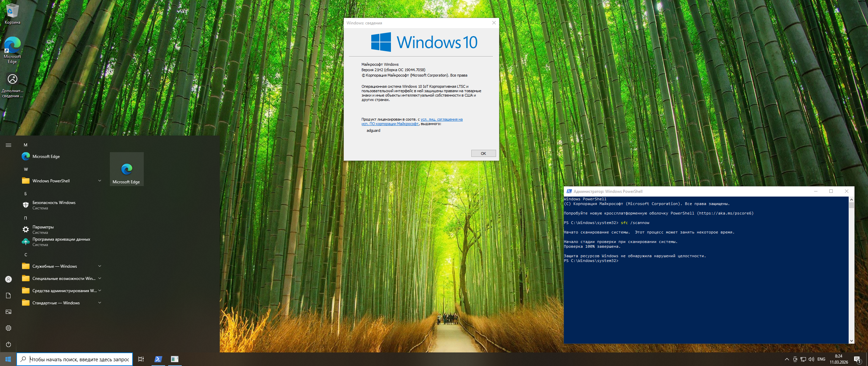Click the user account icon in Start

point(8,279)
